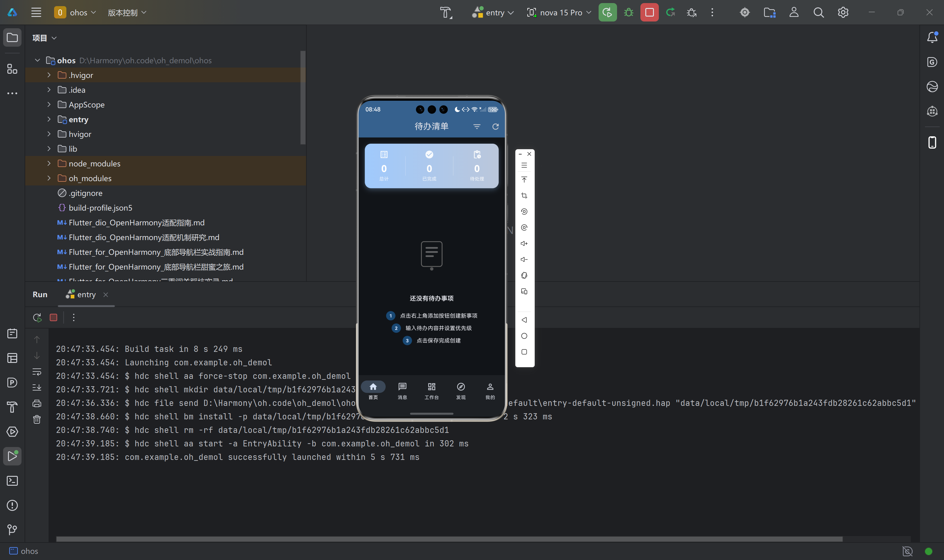Click the horizontal scrollbar in console
Image resolution: width=944 pixels, height=560 pixels.
(x=449, y=539)
